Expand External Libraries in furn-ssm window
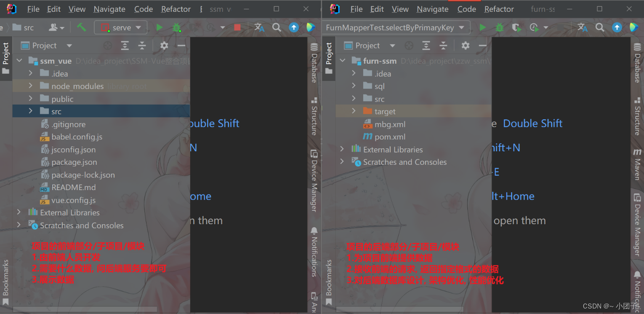Viewport: 644px width, 314px height. (x=342, y=149)
